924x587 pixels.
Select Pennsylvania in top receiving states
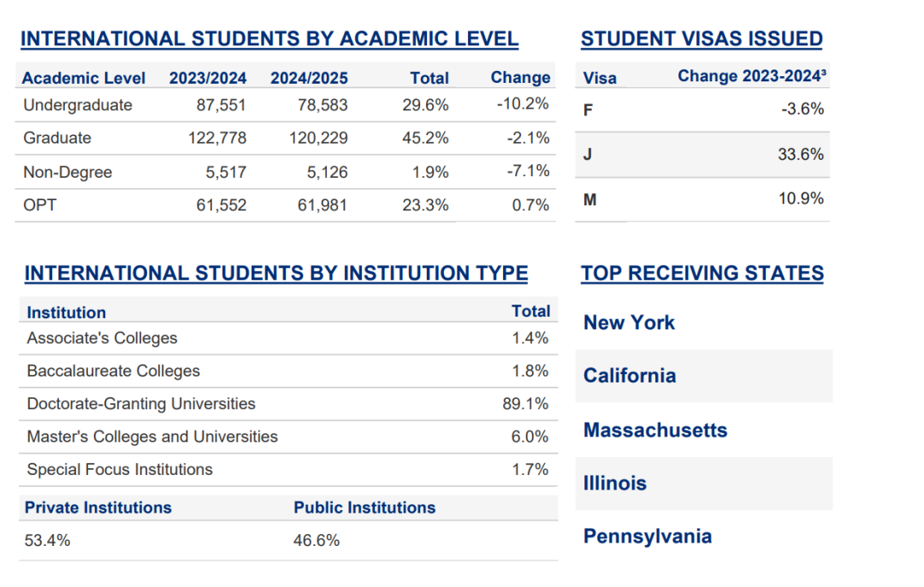[648, 537]
